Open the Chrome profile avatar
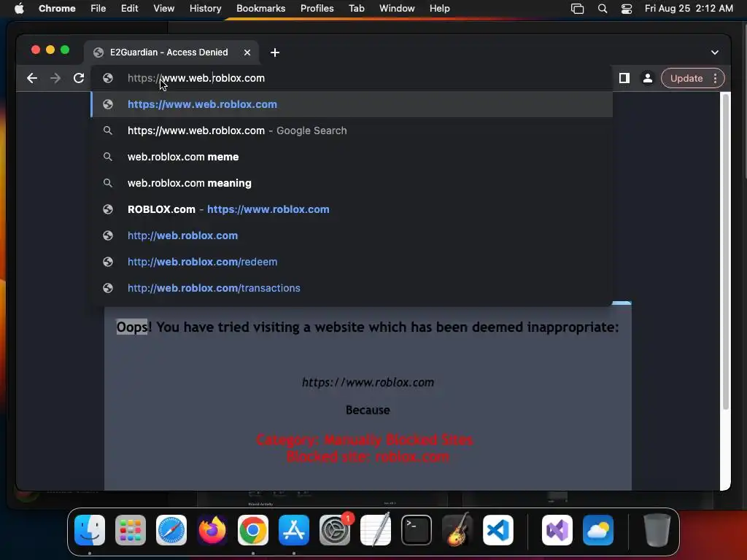 [648, 78]
